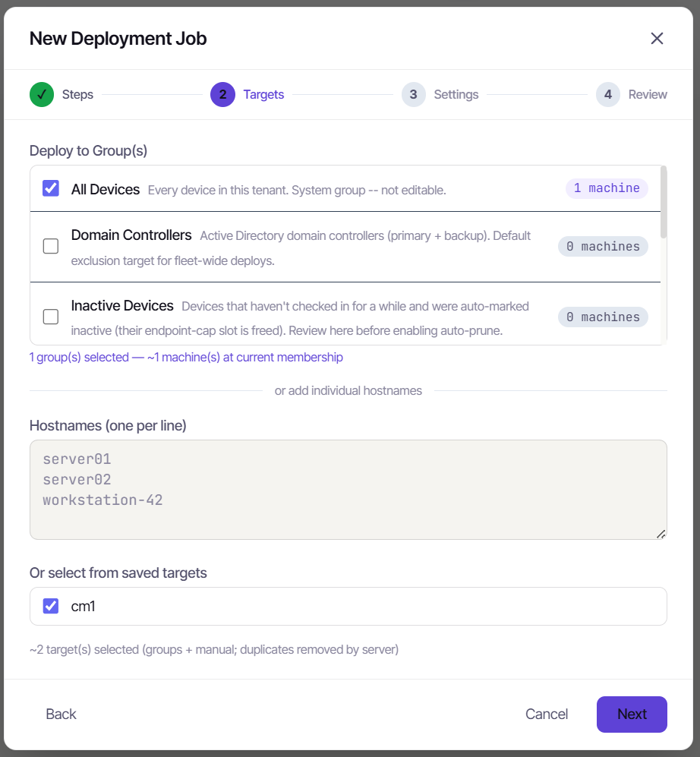Jump to the Review step label

tap(648, 94)
